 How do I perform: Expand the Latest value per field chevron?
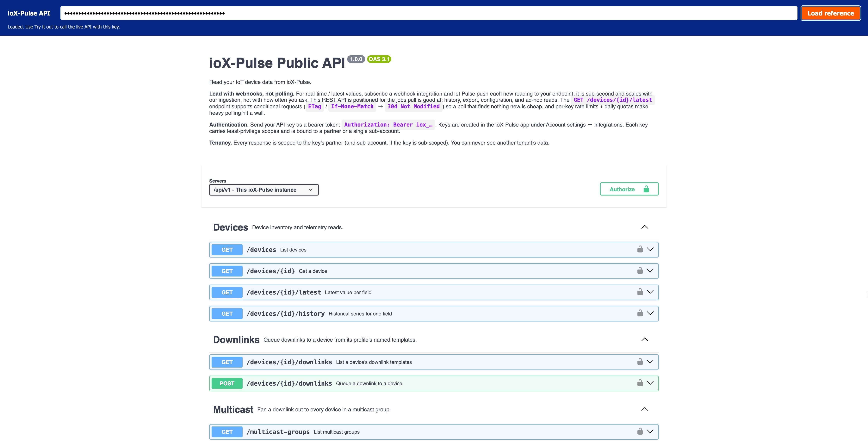[x=650, y=292]
